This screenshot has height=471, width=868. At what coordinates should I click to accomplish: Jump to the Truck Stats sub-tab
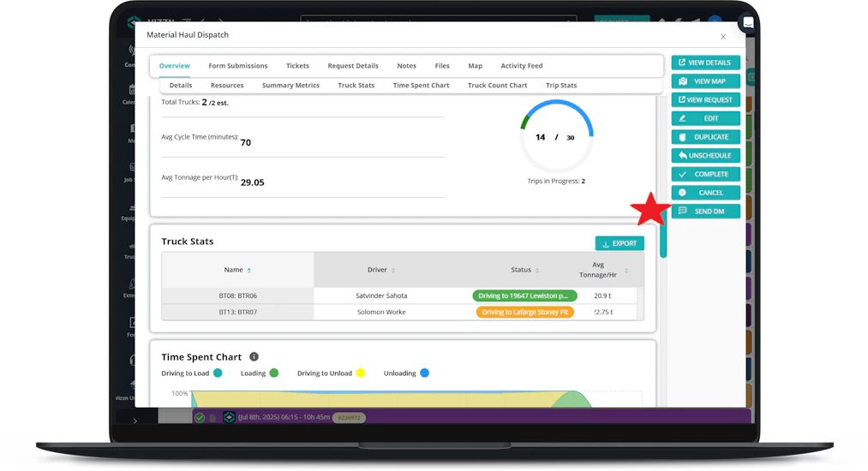pos(356,86)
